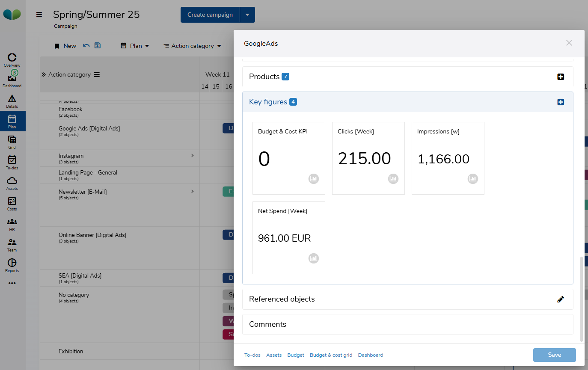Image resolution: width=588 pixels, height=370 pixels.
Task: Select the Google Ads [Digital Ads] row
Action: 120,135
